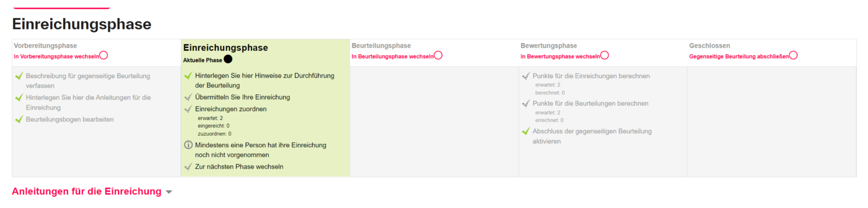This screenshot has width=868, height=208.
Task: Select In Beurteilungsphase wechseln link
Action: [392, 56]
